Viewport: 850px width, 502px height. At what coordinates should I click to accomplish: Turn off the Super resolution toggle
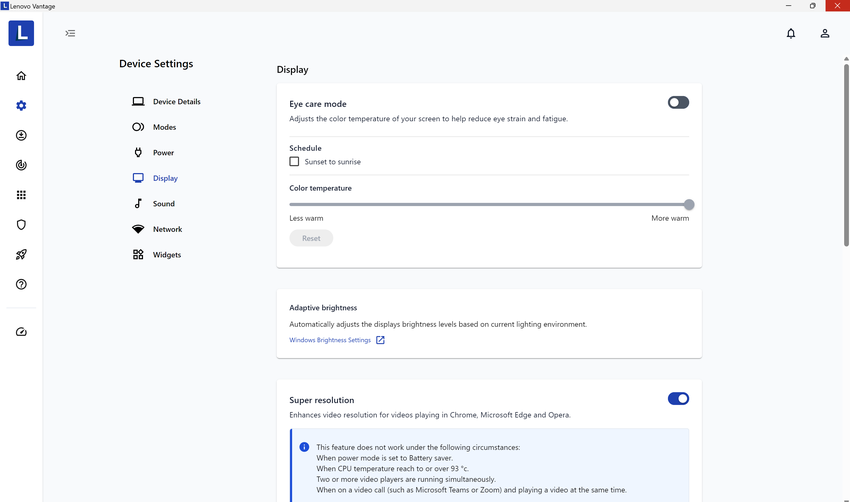(x=678, y=399)
